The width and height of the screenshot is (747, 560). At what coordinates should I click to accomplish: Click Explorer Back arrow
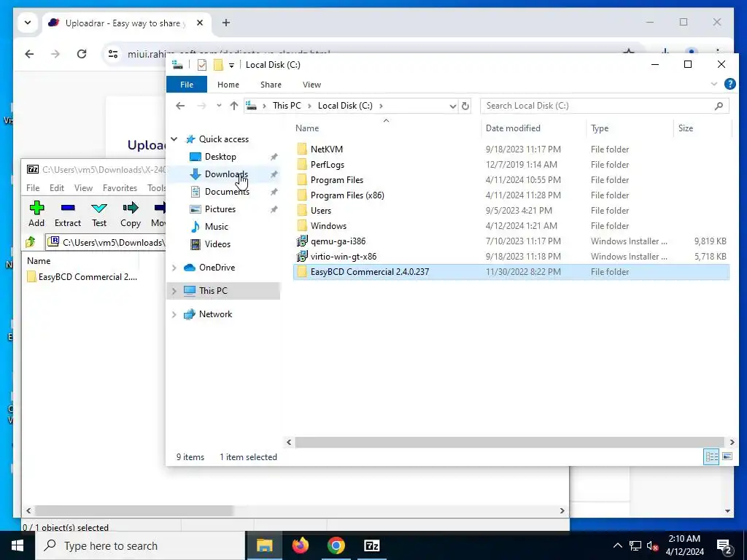click(x=180, y=106)
